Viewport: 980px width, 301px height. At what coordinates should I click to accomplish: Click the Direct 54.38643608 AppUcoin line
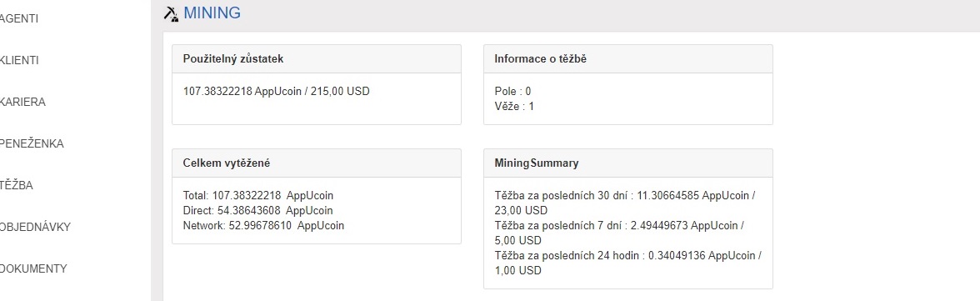click(258, 210)
